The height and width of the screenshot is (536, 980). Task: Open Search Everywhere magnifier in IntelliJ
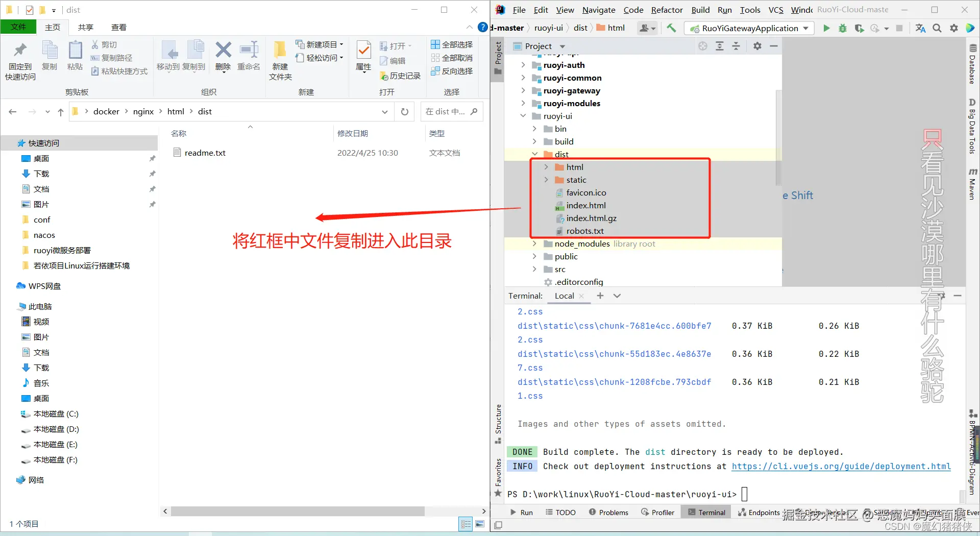[937, 28]
